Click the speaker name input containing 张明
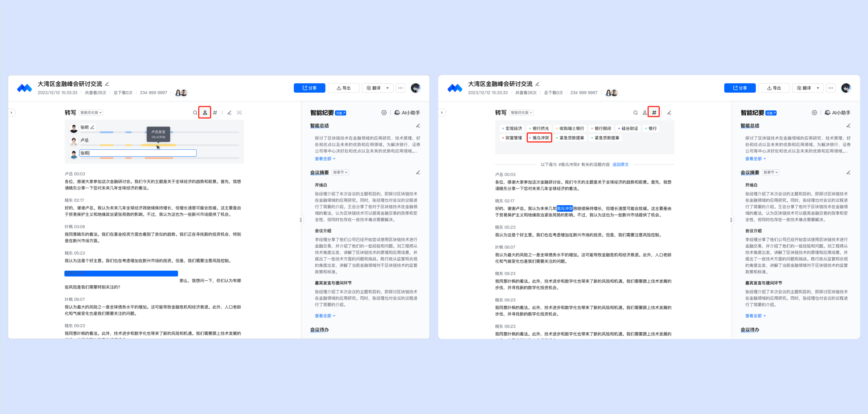 click(138, 153)
